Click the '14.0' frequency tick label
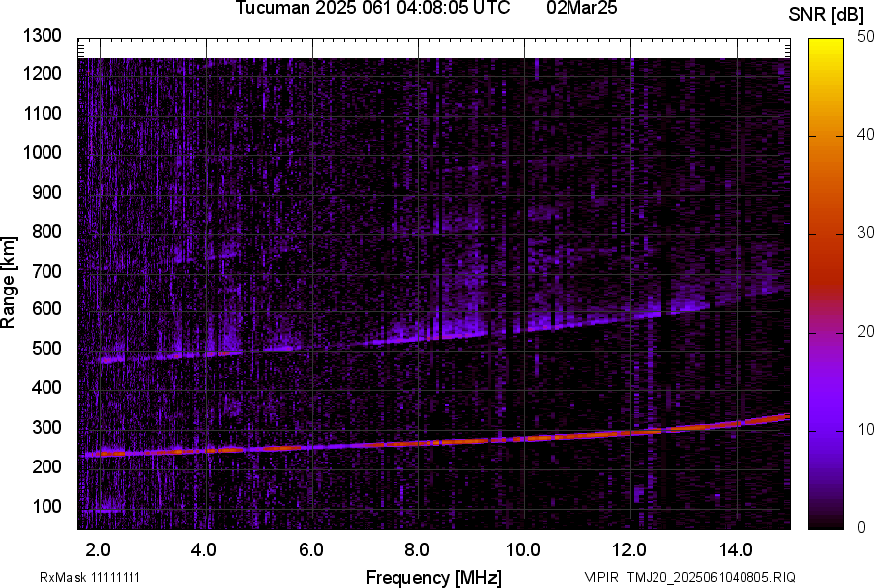 [738, 549]
